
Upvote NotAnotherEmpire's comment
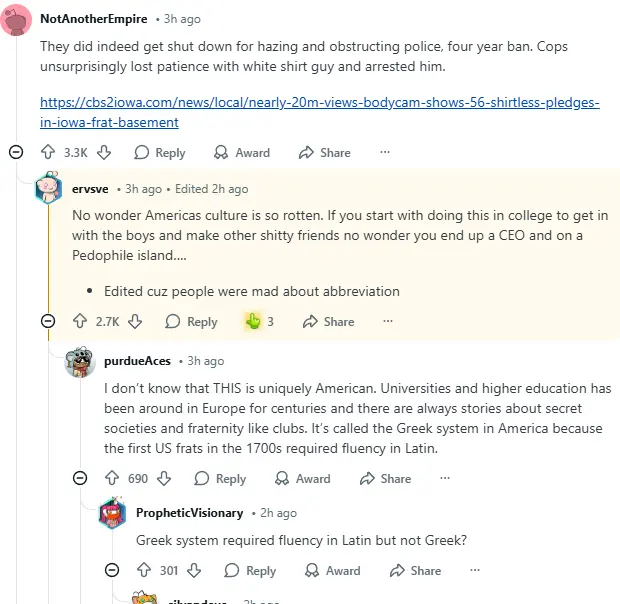(x=47, y=153)
